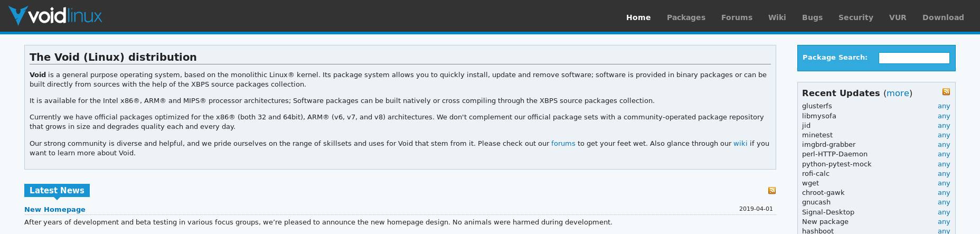Go to the Home menu item
The image size is (980, 234).
click(638, 17)
